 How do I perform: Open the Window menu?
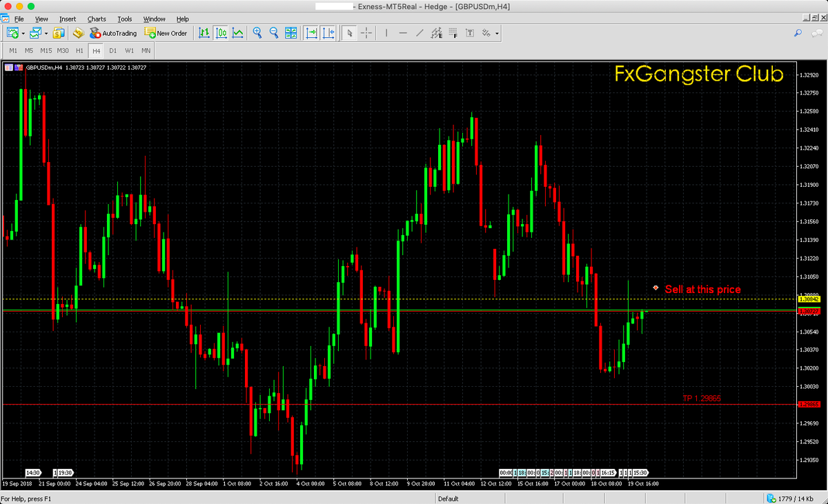pos(155,19)
